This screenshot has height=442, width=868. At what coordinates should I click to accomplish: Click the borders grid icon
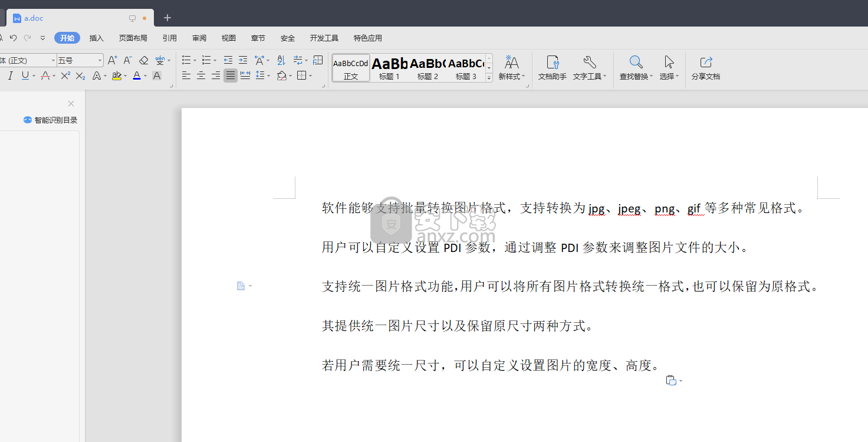(x=301, y=76)
